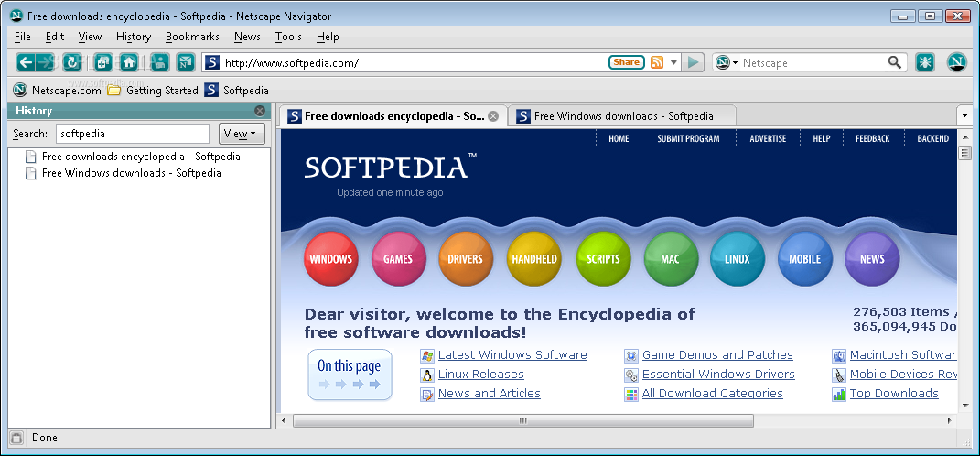Click the All Download Categories grid icon
The width and height of the screenshot is (980, 456).
click(631, 394)
